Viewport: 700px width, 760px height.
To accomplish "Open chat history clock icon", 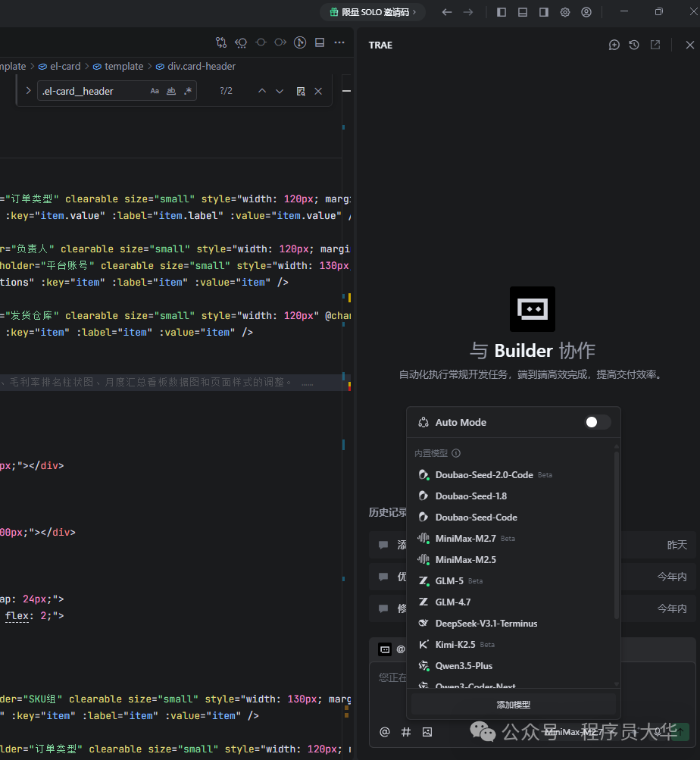I will click(x=634, y=45).
